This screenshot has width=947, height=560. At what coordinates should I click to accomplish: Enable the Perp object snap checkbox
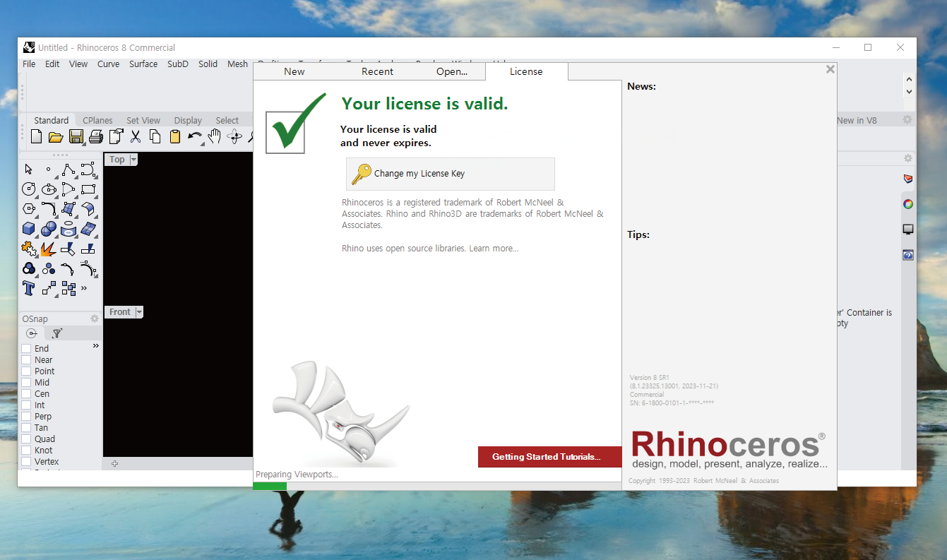[x=26, y=417]
